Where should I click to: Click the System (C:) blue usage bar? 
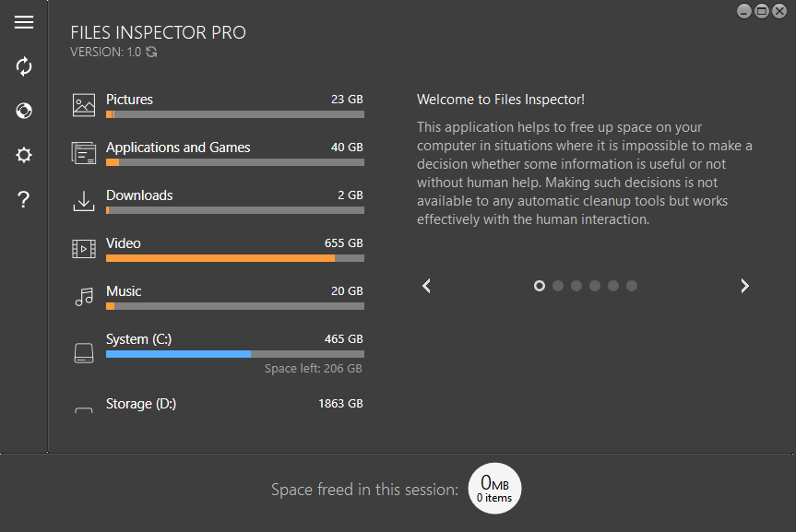click(x=178, y=354)
